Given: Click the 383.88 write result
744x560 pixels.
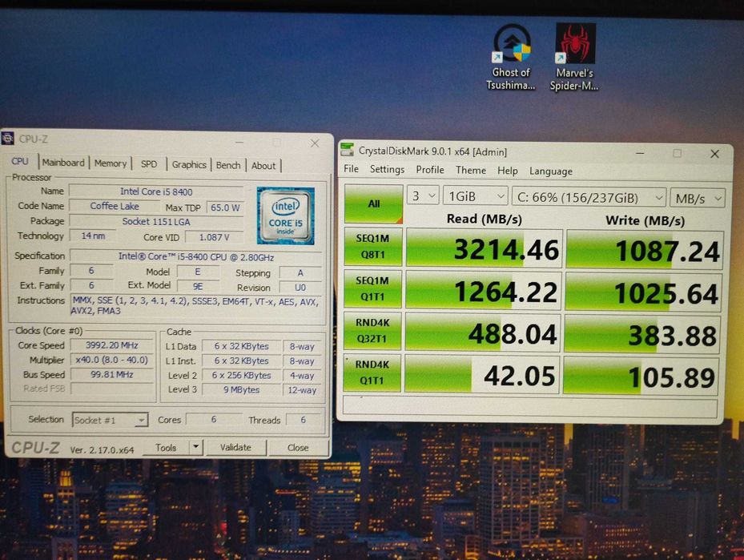Looking at the screenshot, I should tap(642, 333).
